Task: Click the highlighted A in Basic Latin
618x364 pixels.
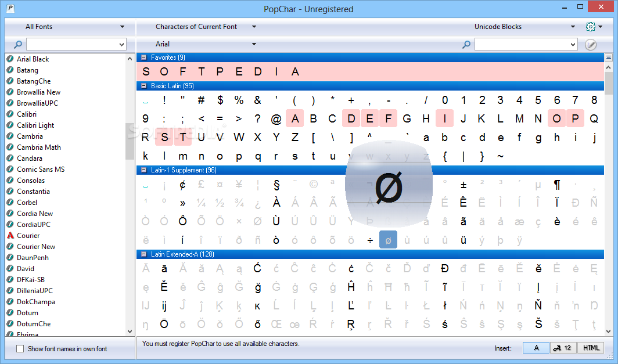Action: (295, 118)
